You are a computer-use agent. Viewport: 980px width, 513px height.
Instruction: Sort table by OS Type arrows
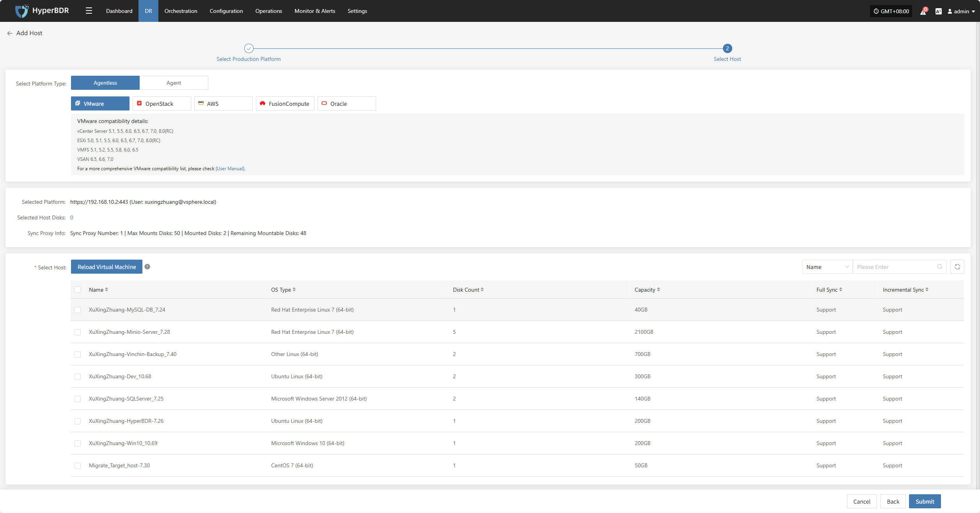point(294,290)
